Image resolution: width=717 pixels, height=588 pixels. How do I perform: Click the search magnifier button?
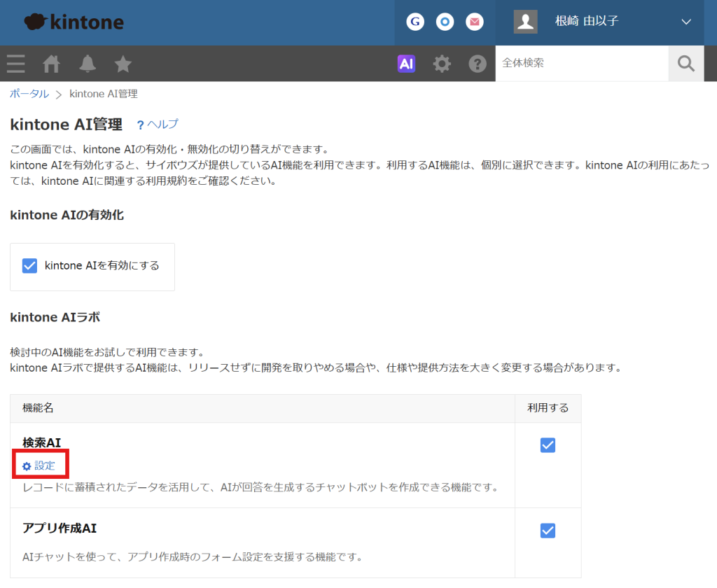(x=686, y=63)
